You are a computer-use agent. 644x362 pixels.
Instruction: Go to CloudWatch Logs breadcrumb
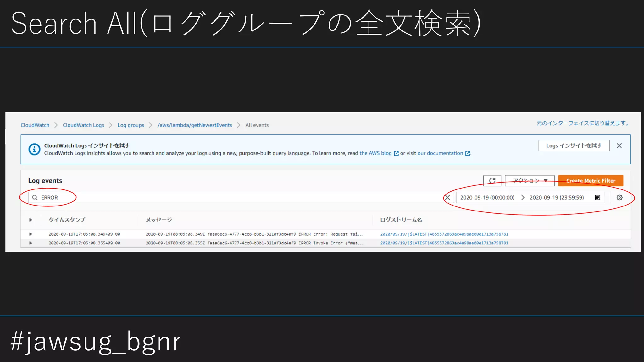pos(83,125)
